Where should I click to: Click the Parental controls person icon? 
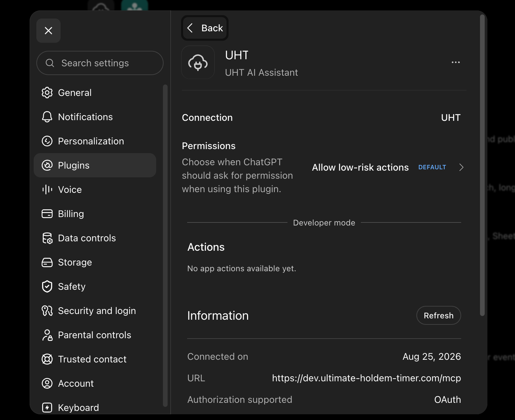47,335
